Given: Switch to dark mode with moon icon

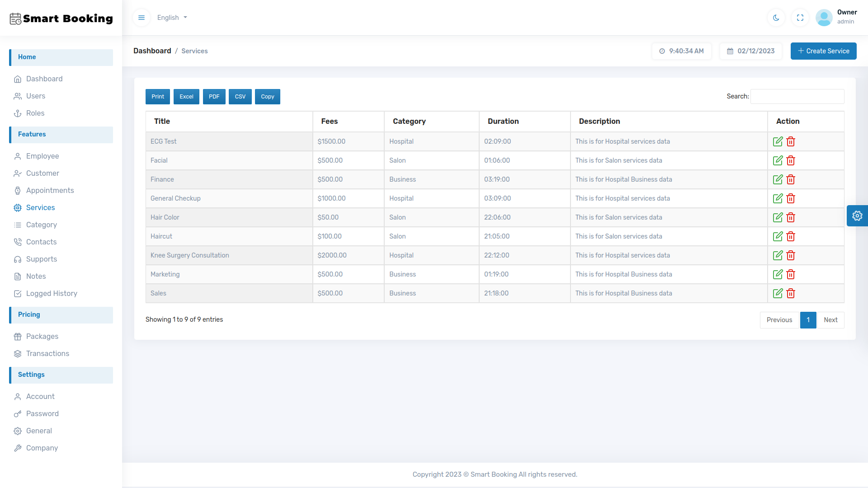Looking at the screenshot, I should click(776, 18).
